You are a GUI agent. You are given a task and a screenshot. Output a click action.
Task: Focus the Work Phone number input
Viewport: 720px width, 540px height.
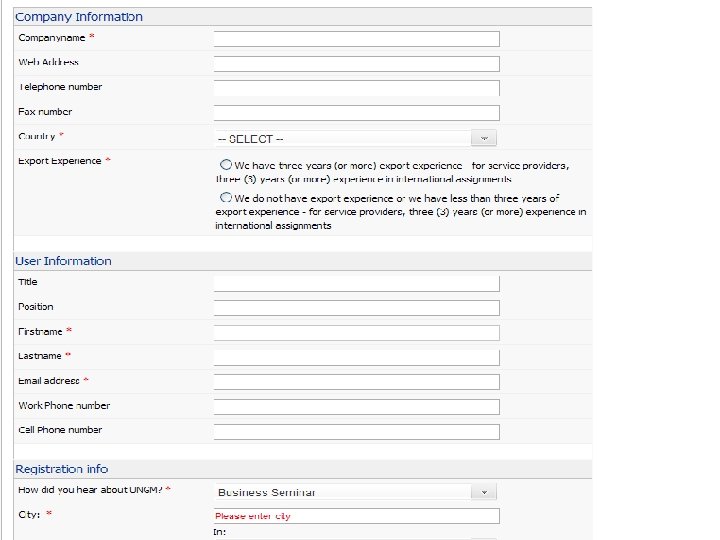pos(356,407)
